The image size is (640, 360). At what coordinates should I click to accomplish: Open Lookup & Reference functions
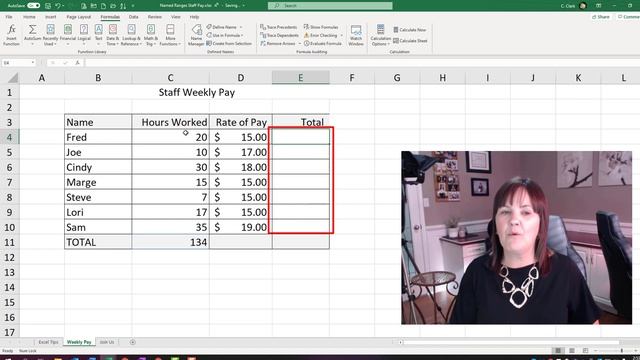point(131,35)
